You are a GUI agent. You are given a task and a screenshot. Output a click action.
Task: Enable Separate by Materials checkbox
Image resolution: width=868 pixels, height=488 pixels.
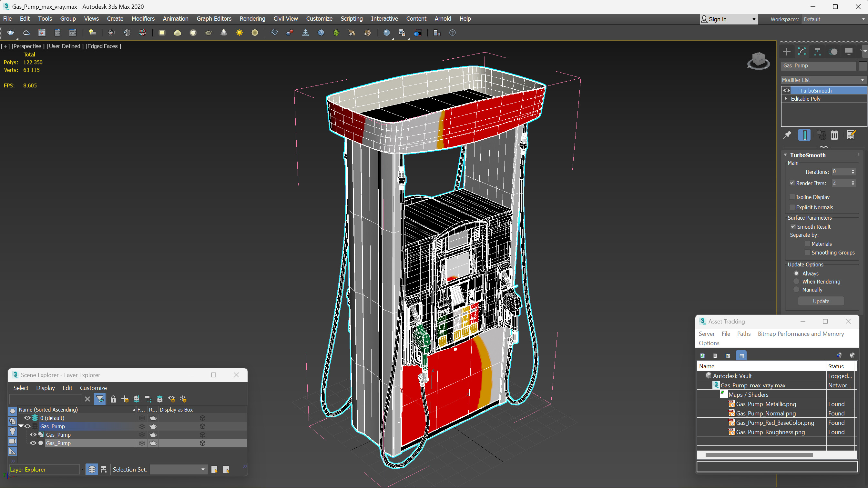pos(808,244)
